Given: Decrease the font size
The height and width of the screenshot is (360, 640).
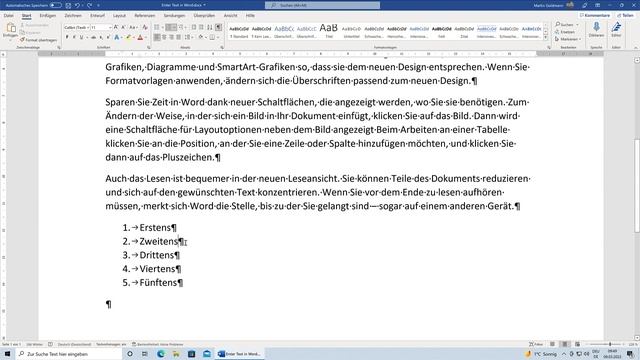Looking at the screenshot, I should tap(123, 27).
